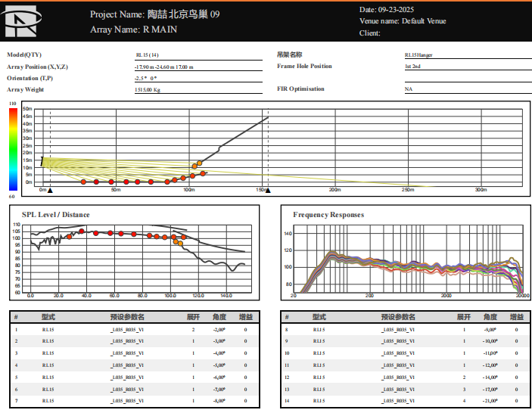532x410 pixels.
Task: Click the RL15 type cell in row 10
Action: coord(319,353)
